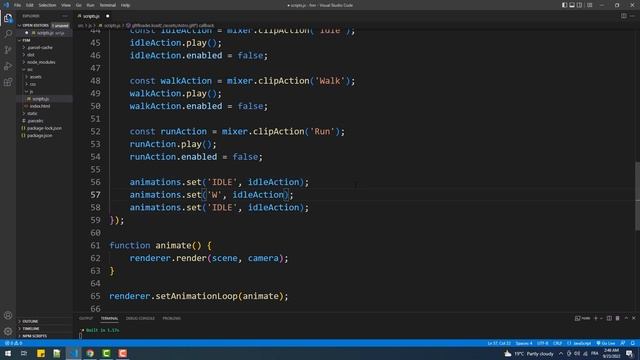Open the Extensions view icon
The height and width of the screenshot is (360, 640).
click(8, 82)
